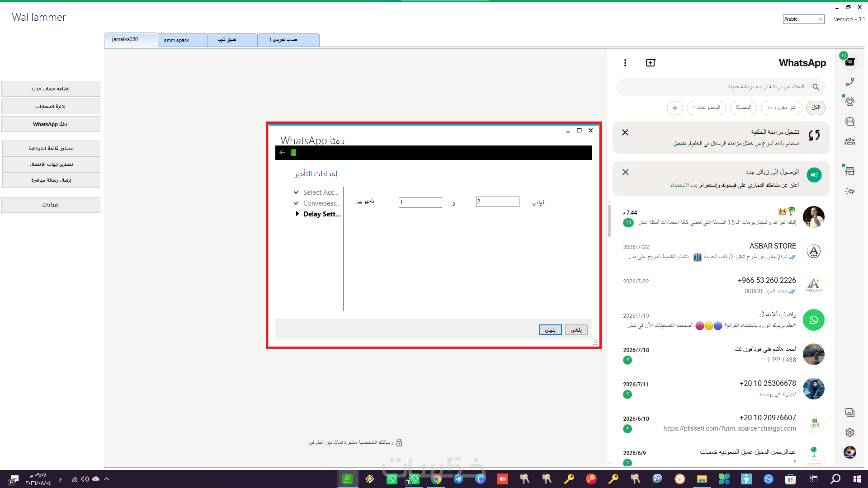The image size is (868, 488).
Task: Open the Communities people icon in WhatsApp sidebar
Action: click(x=850, y=141)
